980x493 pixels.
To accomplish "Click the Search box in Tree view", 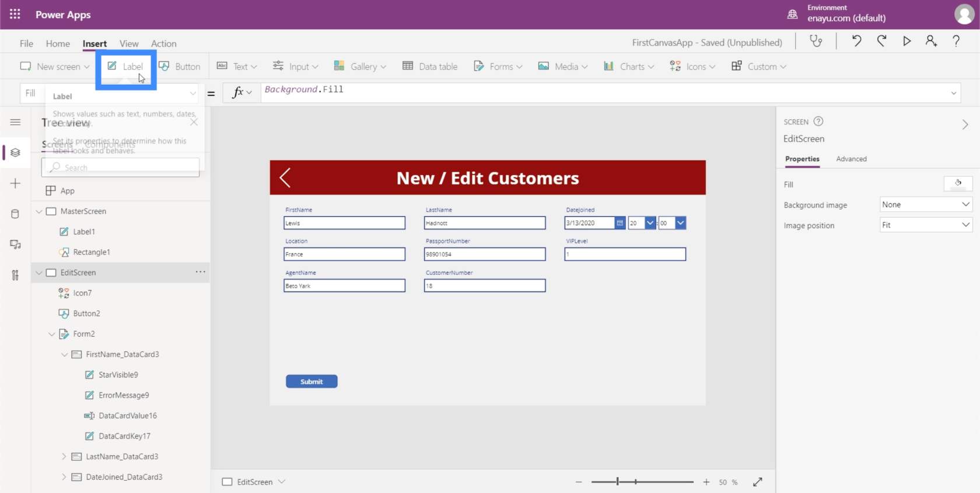I will (x=120, y=167).
